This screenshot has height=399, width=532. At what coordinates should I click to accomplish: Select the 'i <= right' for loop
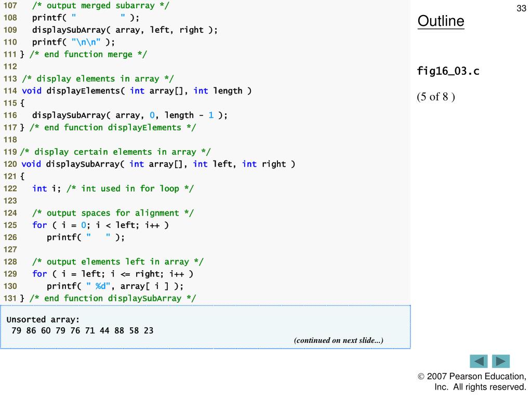(x=113, y=274)
